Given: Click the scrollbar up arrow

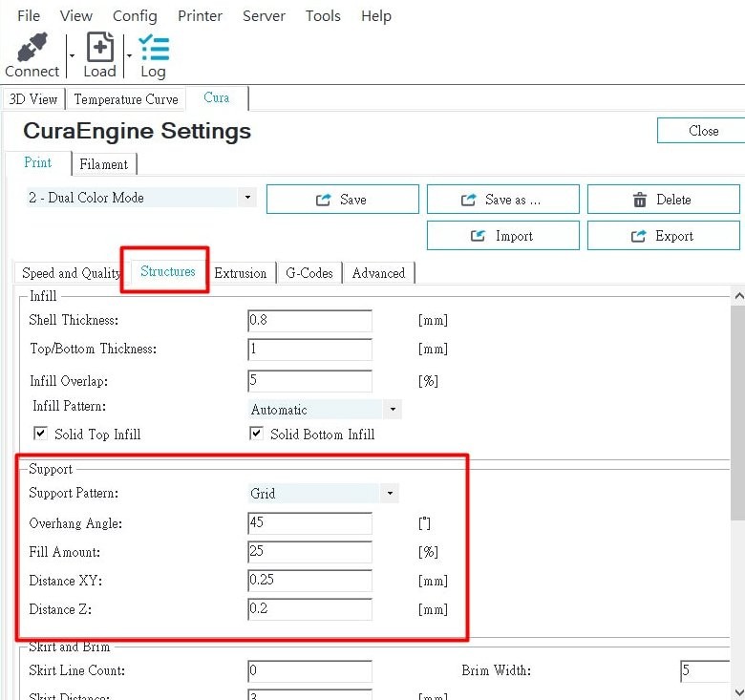Looking at the screenshot, I should (x=739, y=296).
